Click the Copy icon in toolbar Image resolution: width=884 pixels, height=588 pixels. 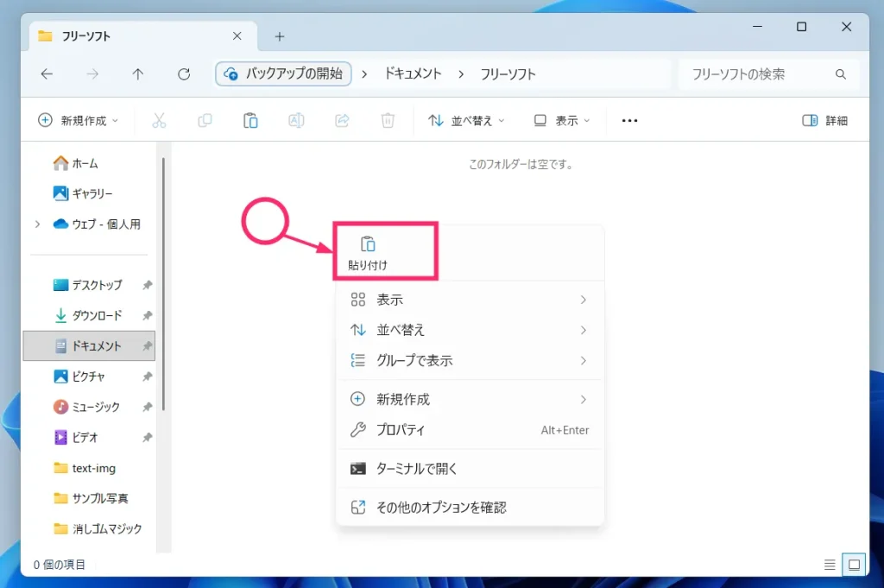point(205,120)
